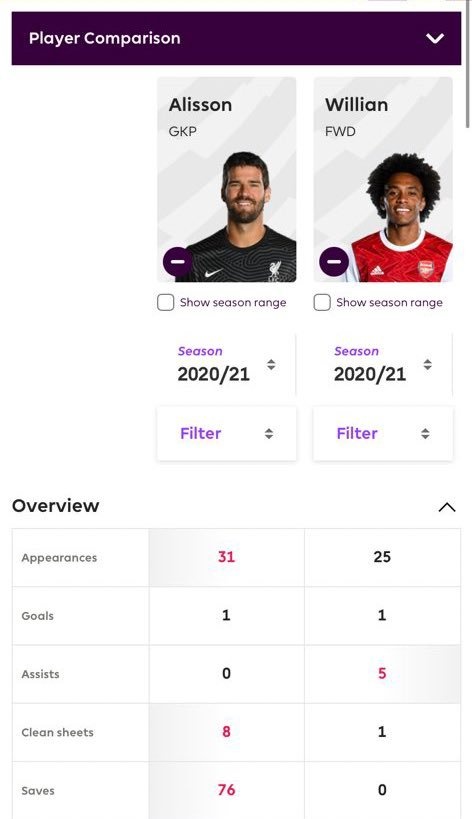Viewport: 472px width, 819px height.
Task: Click the season stepper arrows for Alisson
Action: [271, 365]
